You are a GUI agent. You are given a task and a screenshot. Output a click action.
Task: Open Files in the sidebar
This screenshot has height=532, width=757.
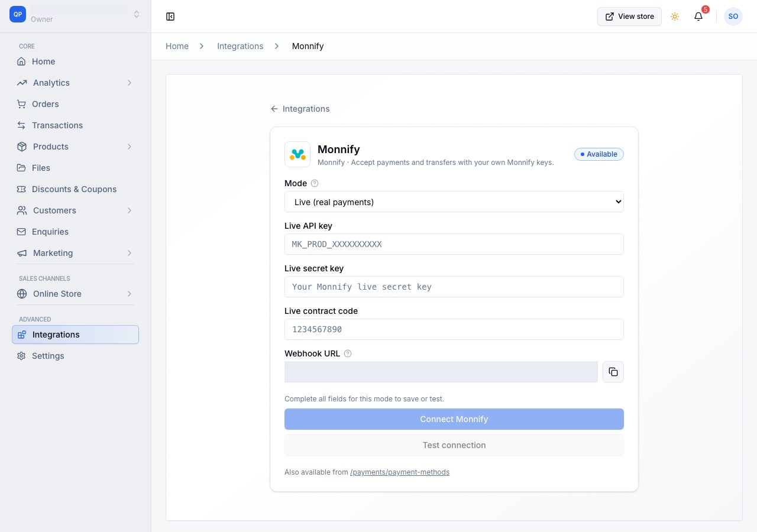point(75,168)
